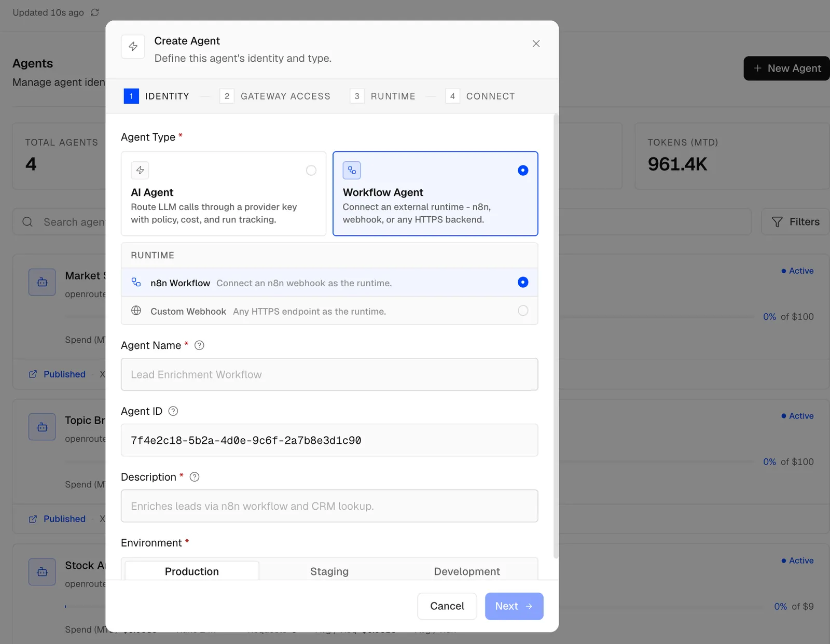Viewport: 830px width, 644px height.
Task: Click the dialog's vertical scrollbar
Action: (556, 336)
